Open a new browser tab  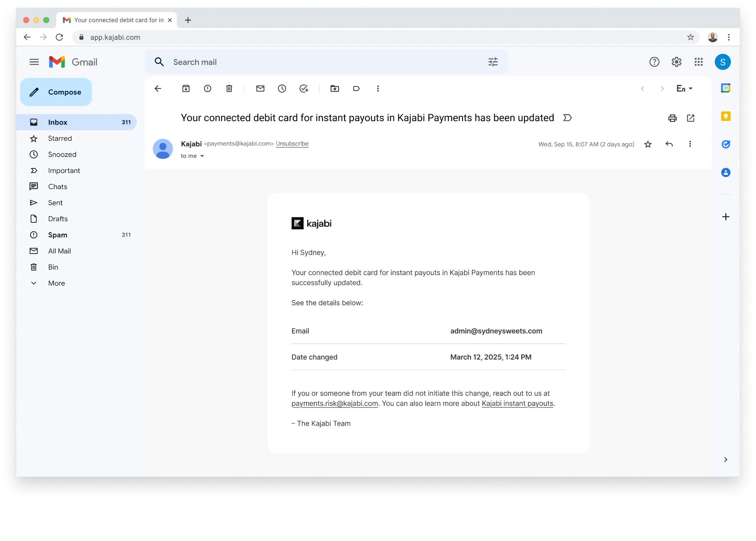tap(188, 20)
